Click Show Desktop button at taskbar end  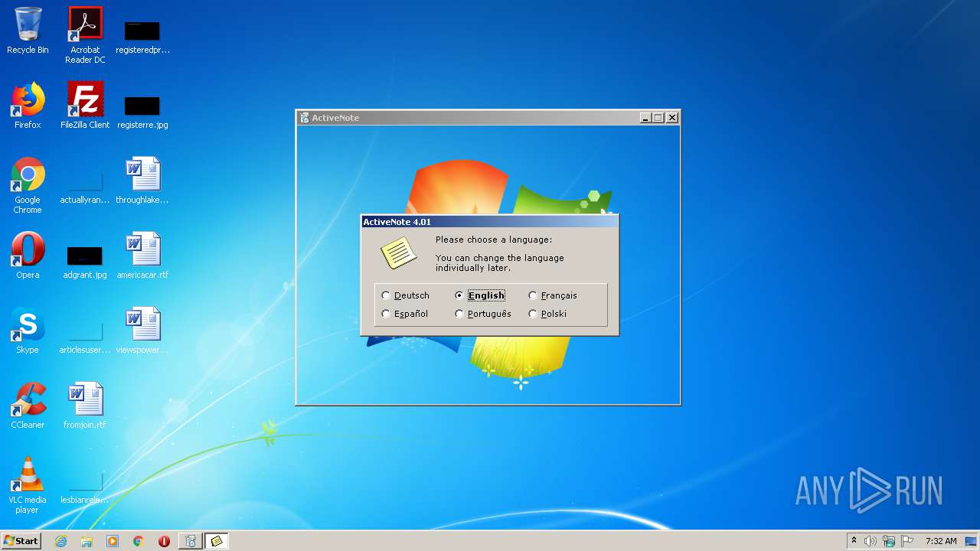click(x=972, y=541)
